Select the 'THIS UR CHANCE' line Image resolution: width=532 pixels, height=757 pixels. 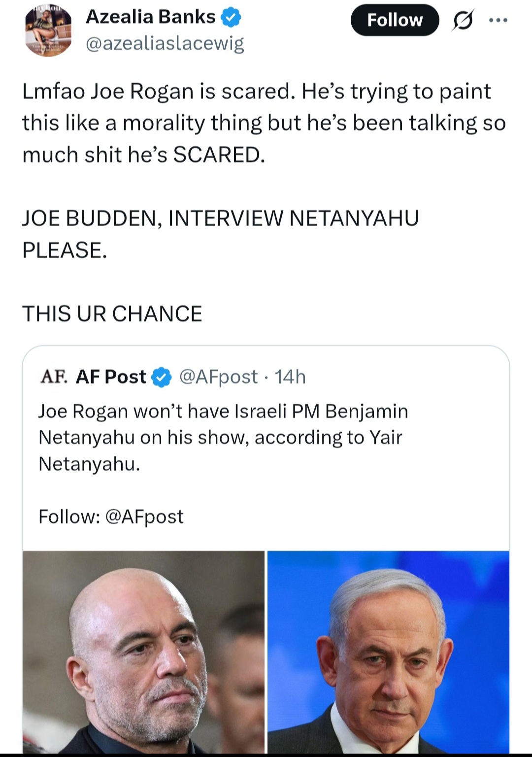click(112, 314)
